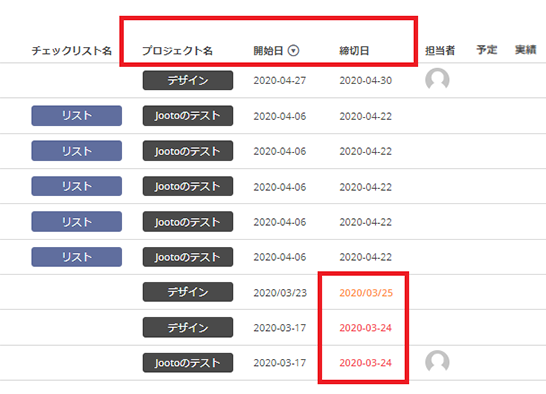Screen dimensions: 546x394
Task: Open the デザイン project tag starting 2020-04-27
Action: (188, 80)
